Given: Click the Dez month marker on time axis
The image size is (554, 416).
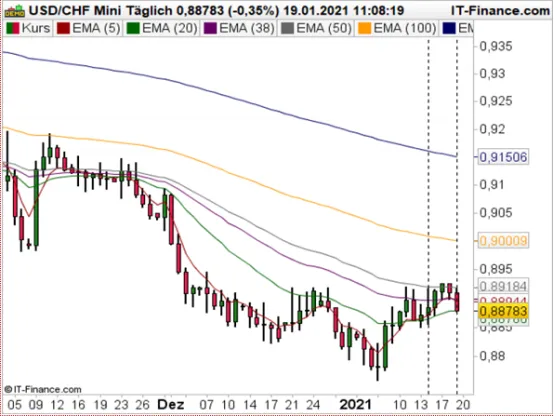Looking at the screenshot, I should point(171,404).
